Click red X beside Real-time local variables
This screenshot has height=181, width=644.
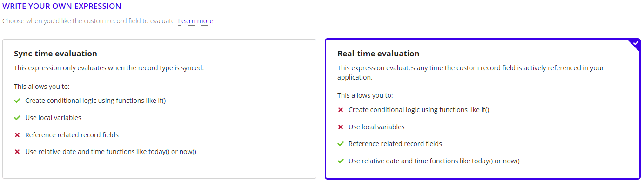[341, 127]
